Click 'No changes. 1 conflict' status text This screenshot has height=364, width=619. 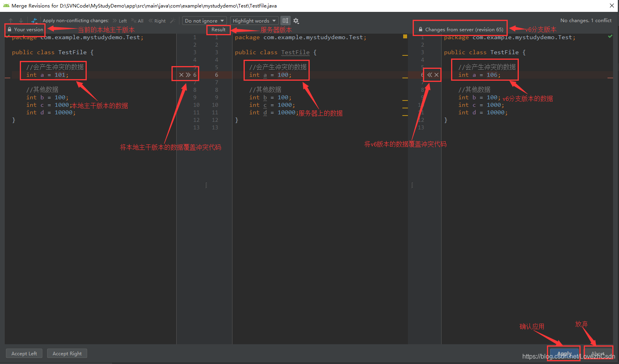coord(586,21)
